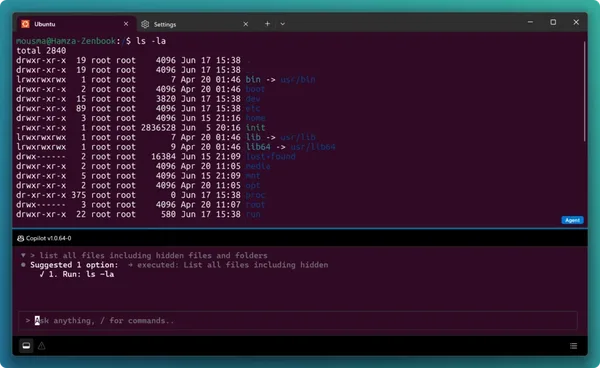The image size is (600, 368).
Task: Click the 2836528 file size value
Action: coord(158,127)
